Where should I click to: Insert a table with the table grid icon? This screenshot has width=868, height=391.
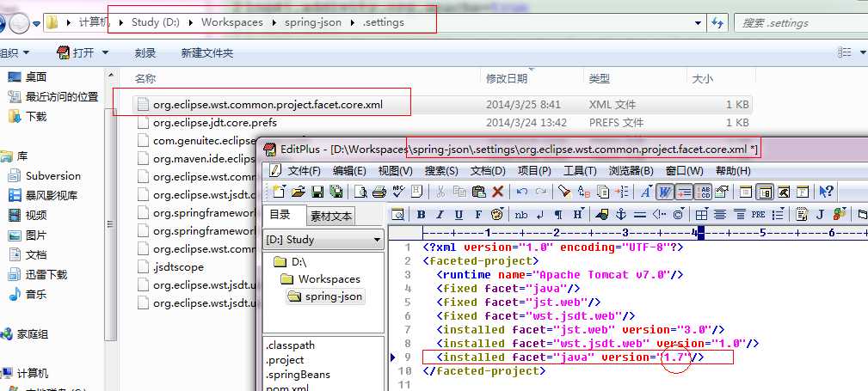coord(701,214)
